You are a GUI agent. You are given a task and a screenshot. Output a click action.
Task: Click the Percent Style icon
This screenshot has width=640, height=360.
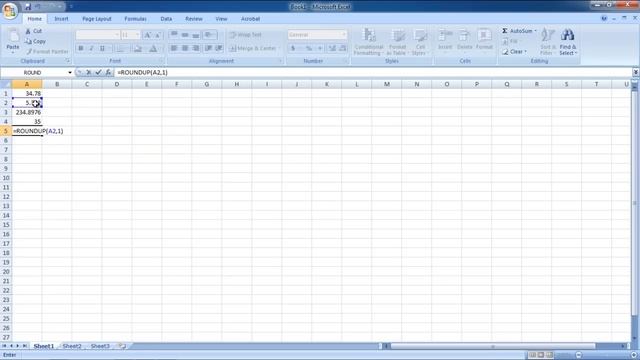point(309,49)
